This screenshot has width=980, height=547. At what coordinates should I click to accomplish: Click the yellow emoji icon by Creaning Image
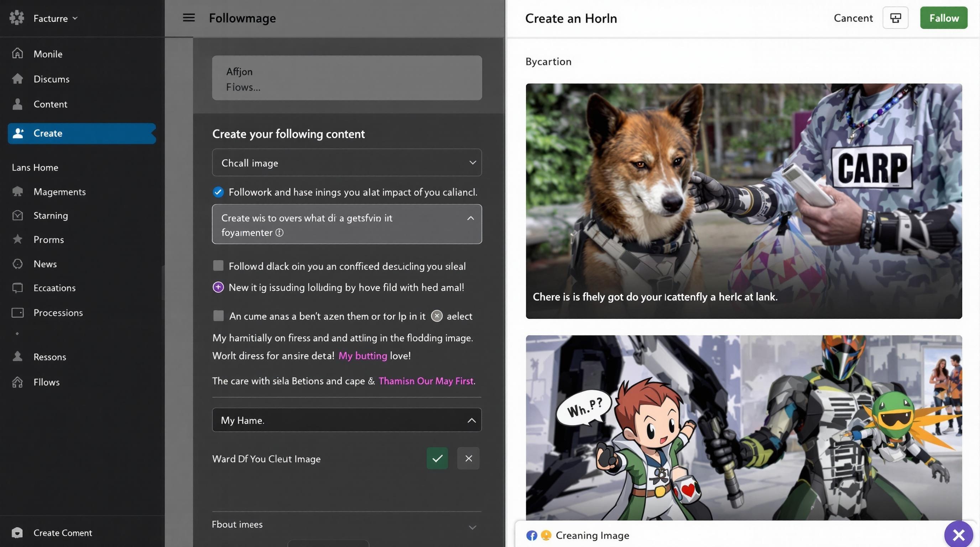coord(546,535)
